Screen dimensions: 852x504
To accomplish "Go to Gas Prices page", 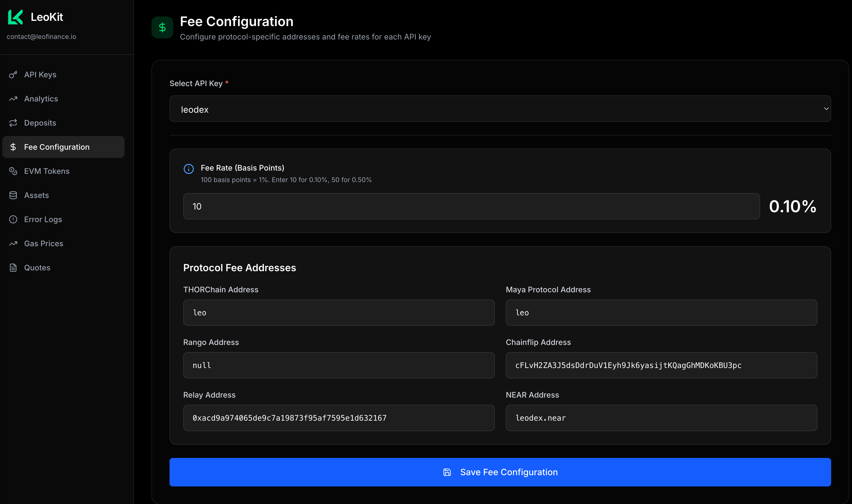I will click(44, 243).
